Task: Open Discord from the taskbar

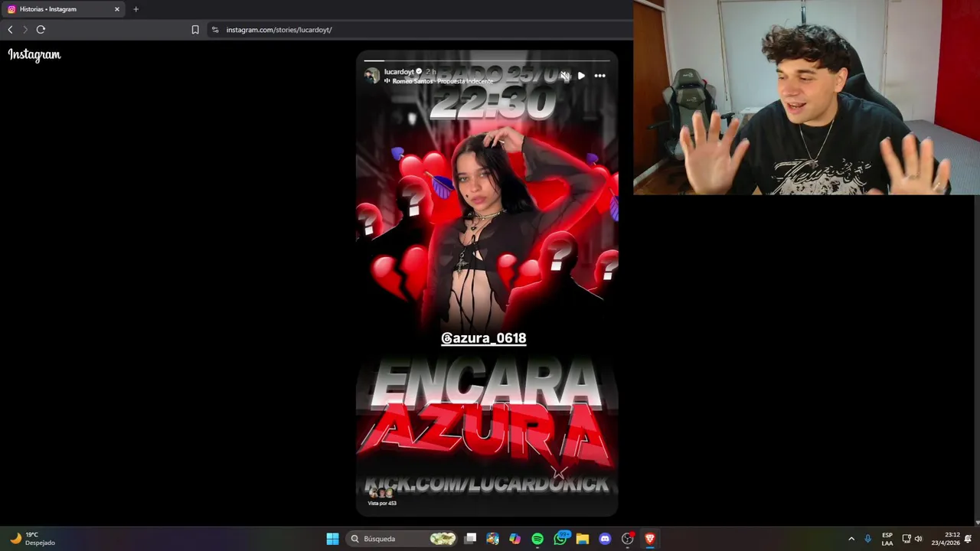Action: pos(605,539)
